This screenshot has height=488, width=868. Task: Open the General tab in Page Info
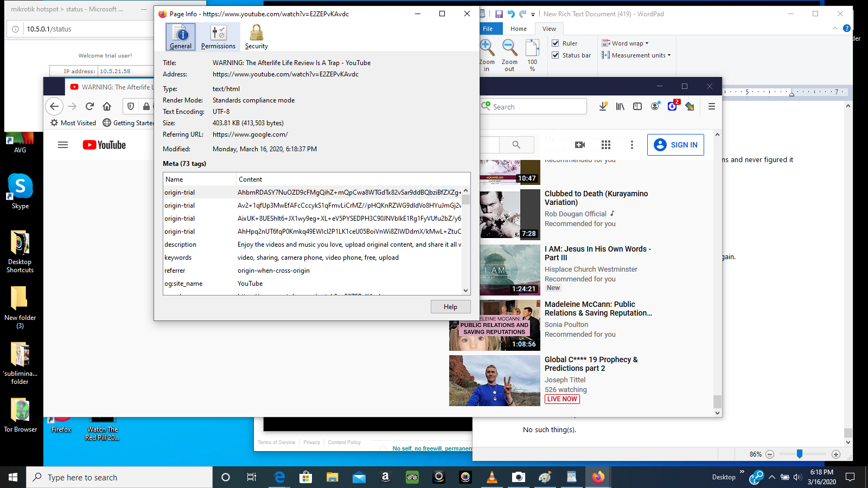[181, 37]
